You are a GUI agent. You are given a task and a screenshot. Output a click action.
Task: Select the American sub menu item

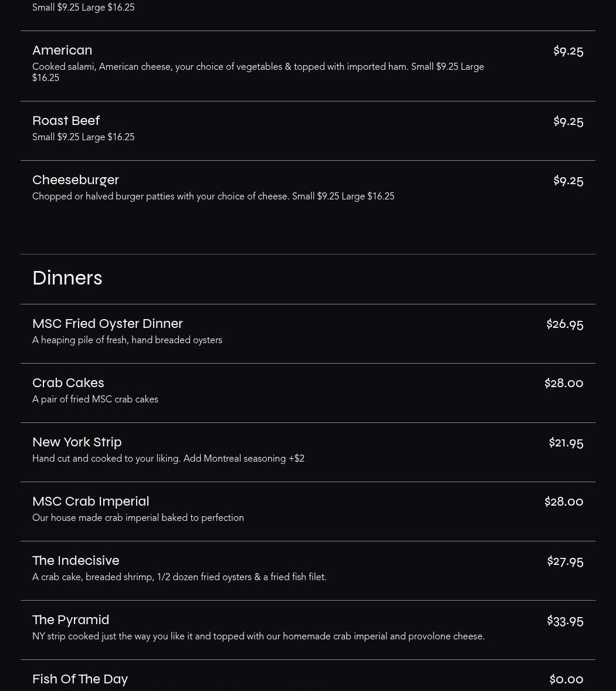point(307,66)
